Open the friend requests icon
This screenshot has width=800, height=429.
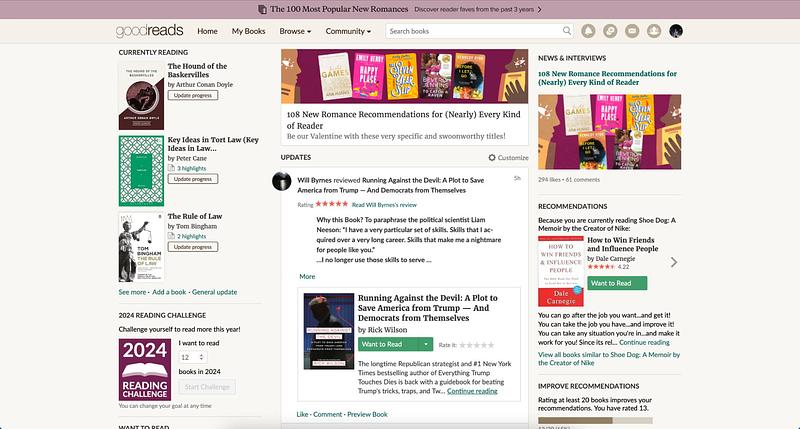click(654, 31)
